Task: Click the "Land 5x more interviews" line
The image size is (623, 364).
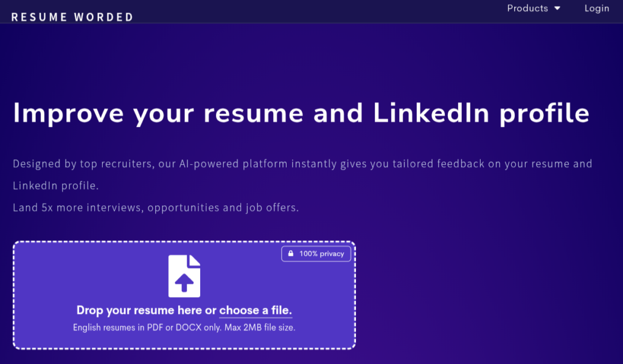Action: pyautogui.click(x=156, y=208)
